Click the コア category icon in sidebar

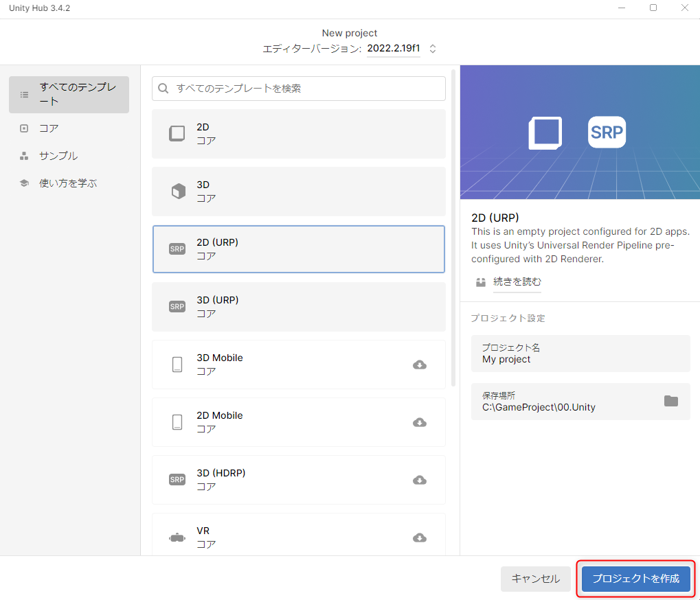(24, 128)
